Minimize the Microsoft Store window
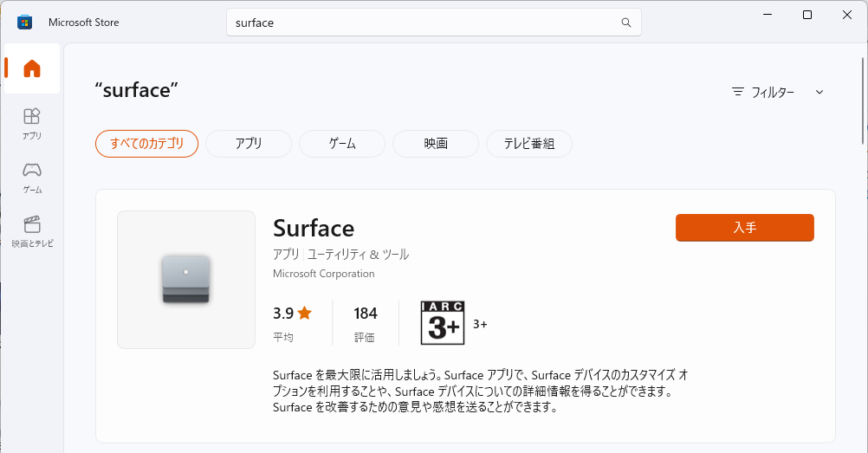Screen dimensions: 868x453 click(768, 15)
